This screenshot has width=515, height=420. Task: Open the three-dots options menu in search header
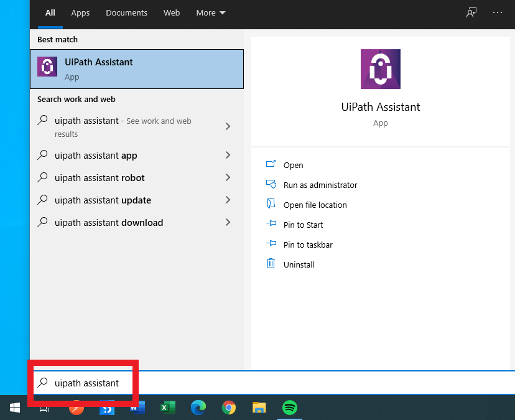pyautogui.click(x=497, y=12)
